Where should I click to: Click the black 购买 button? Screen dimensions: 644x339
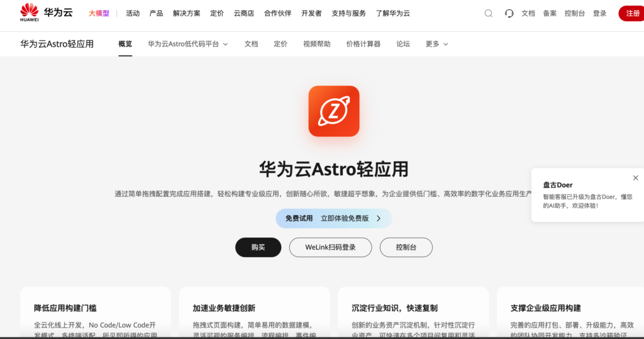click(258, 247)
